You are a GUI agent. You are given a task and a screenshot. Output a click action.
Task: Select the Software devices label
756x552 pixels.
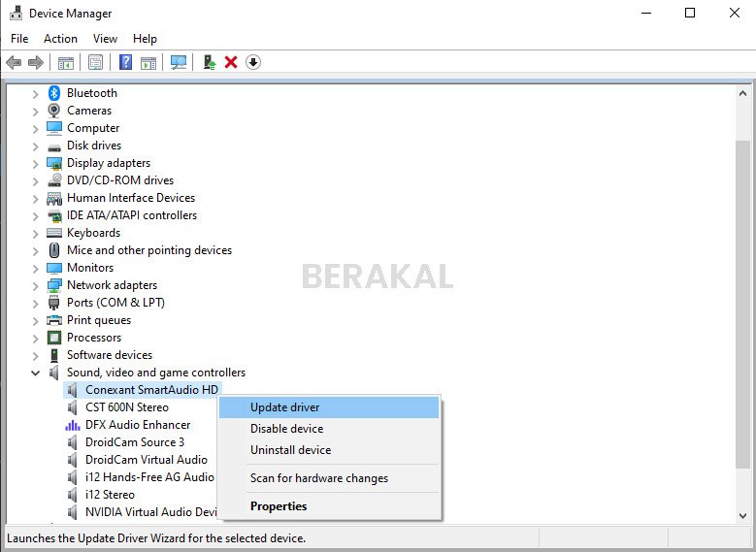click(110, 355)
